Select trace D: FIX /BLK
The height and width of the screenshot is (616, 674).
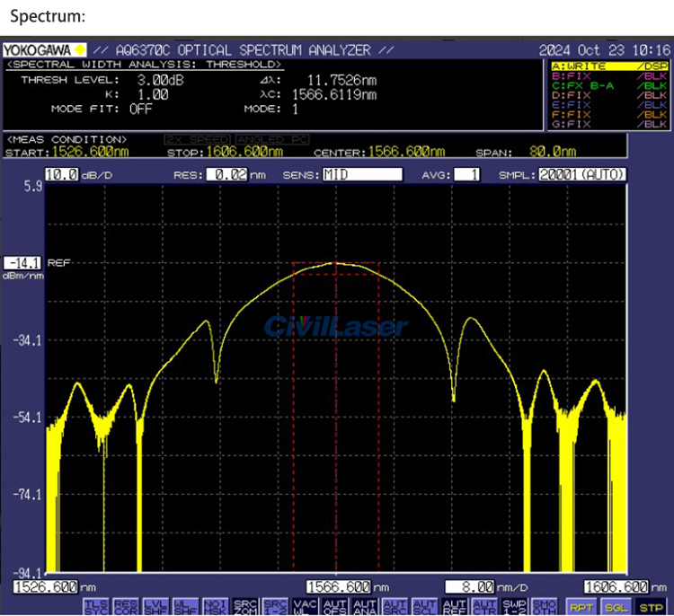609,95
